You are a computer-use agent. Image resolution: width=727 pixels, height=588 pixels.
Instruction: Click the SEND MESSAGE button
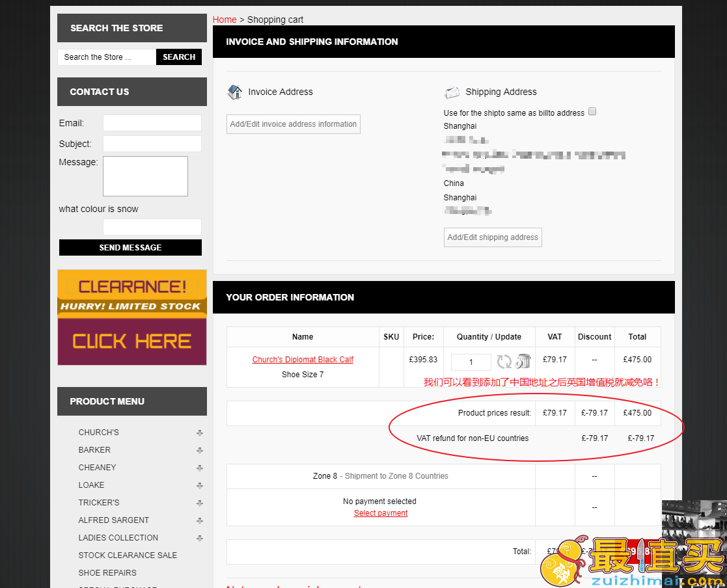point(130,247)
